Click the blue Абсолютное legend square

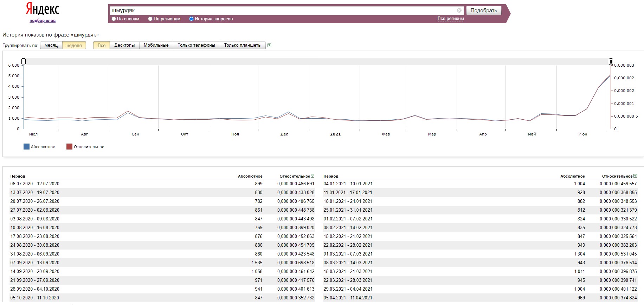click(x=26, y=147)
